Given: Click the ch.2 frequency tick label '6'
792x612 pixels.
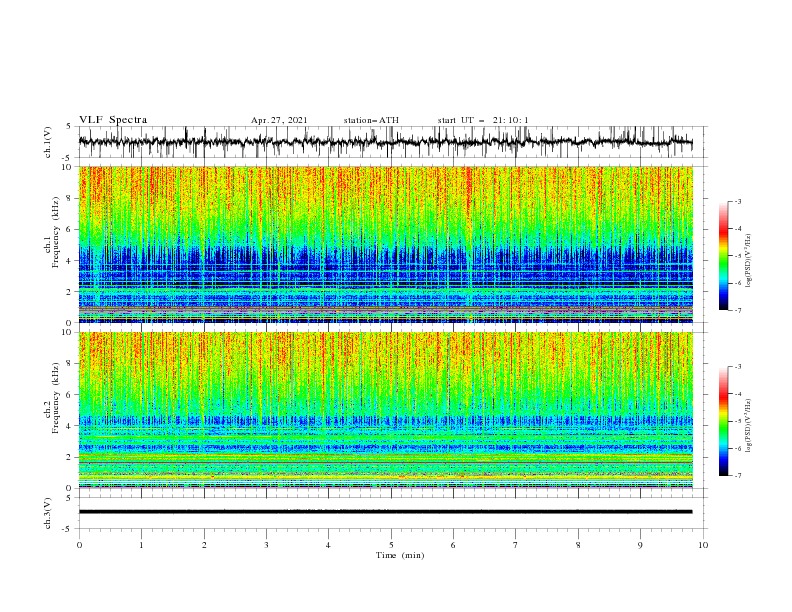Looking at the screenshot, I should point(70,394).
